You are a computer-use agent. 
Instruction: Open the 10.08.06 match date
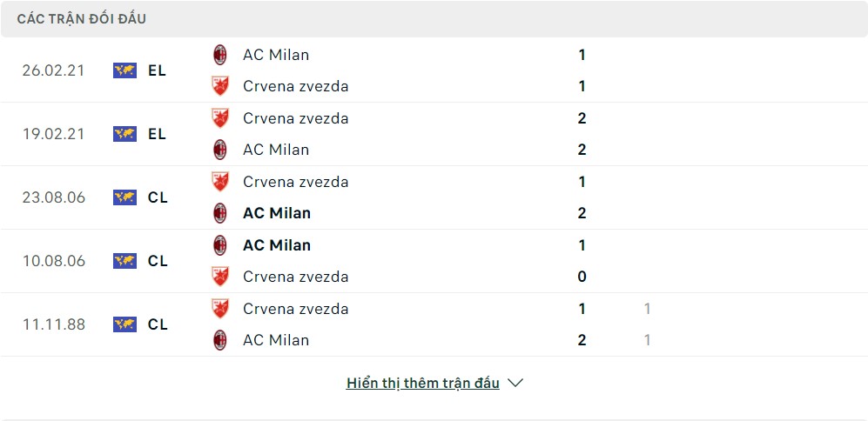(x=54, y=261)
